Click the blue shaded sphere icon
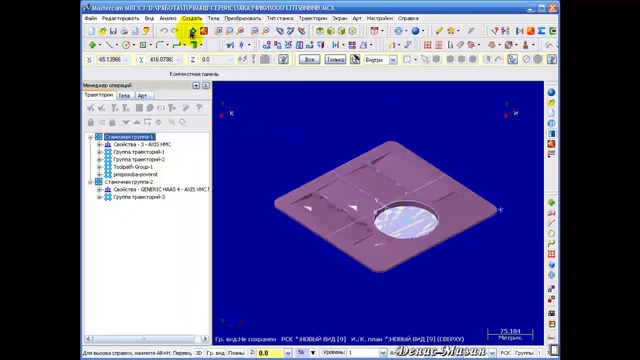 click(x=416, y=31)
